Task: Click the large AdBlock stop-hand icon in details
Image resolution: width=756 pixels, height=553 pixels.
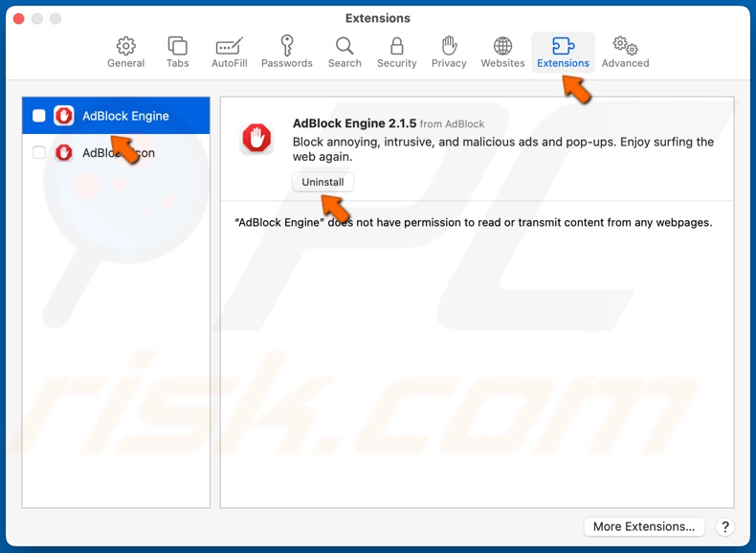Action: (x=256, y=139)
